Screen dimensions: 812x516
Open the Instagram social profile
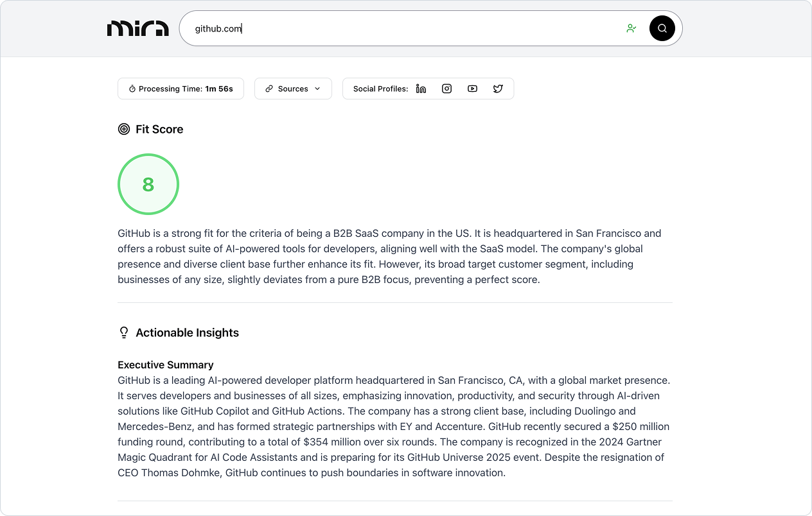point(446,89)
